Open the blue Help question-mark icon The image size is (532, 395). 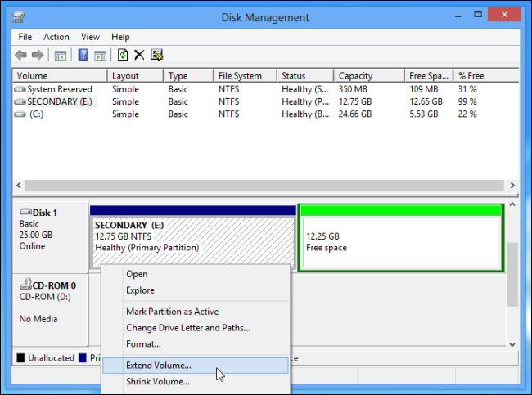(x=83, y=55)
